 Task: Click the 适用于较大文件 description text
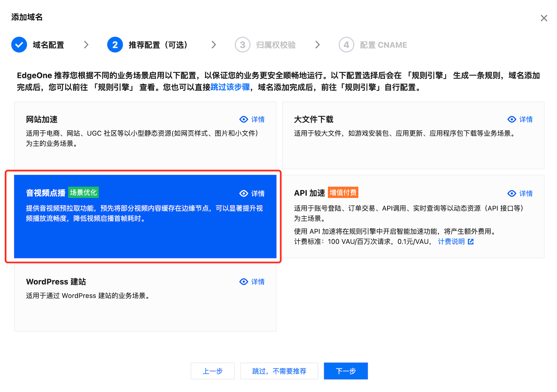[405, 133]
